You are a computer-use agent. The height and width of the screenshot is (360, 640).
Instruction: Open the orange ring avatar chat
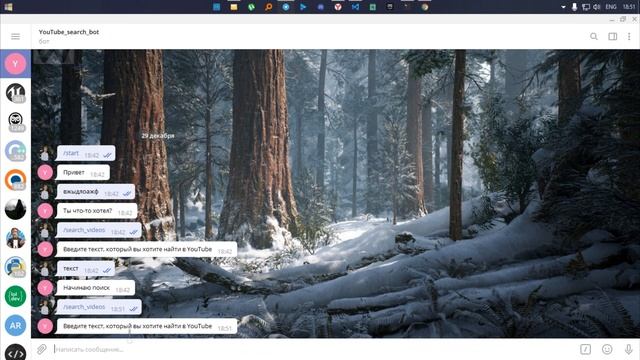click(x=16, y=180)
